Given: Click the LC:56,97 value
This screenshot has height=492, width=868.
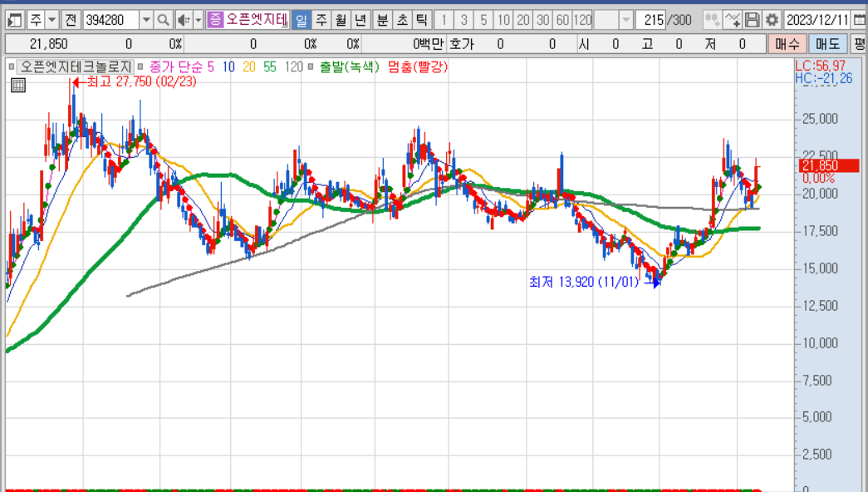Looking at the screenshot, I should tap(821, 66).
